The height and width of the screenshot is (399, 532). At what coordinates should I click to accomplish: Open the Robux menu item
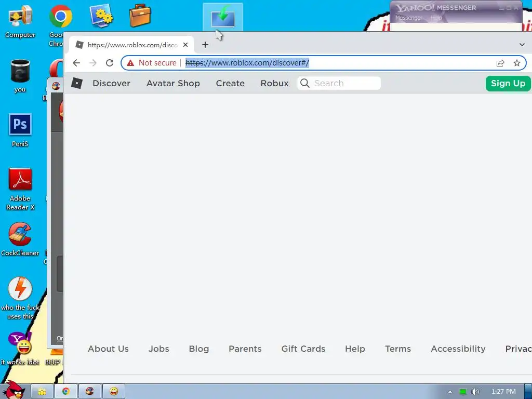[x=274, y=83]
